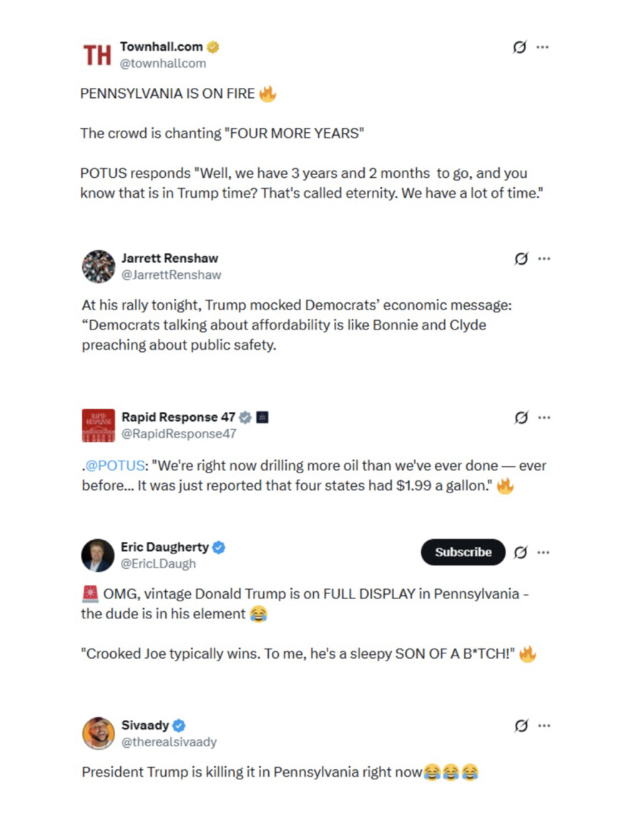Open Jarrett Renshaw's profile picture
Image resolution: width=625 pixels, height=840 pixels.
coord(99,267)
